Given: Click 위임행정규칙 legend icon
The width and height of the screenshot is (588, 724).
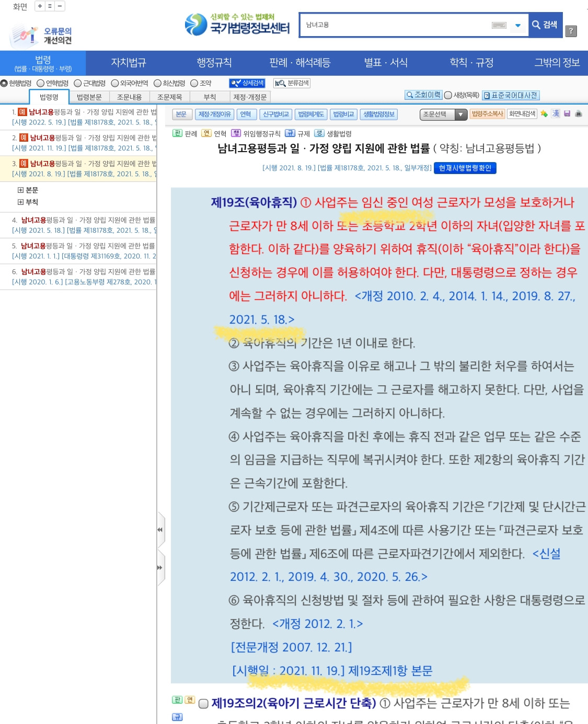Looking at the screenshot, I should 236,133.
